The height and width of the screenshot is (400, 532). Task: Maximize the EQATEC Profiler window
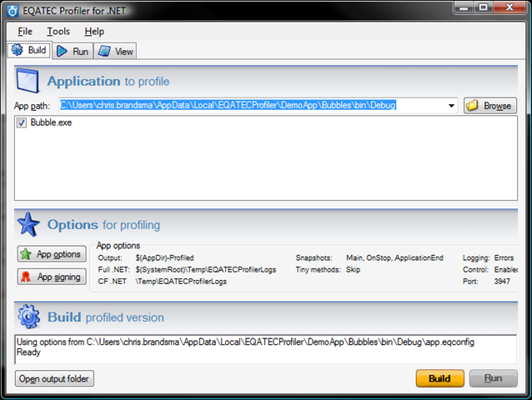pyautogui.click(x=483, y=7)
